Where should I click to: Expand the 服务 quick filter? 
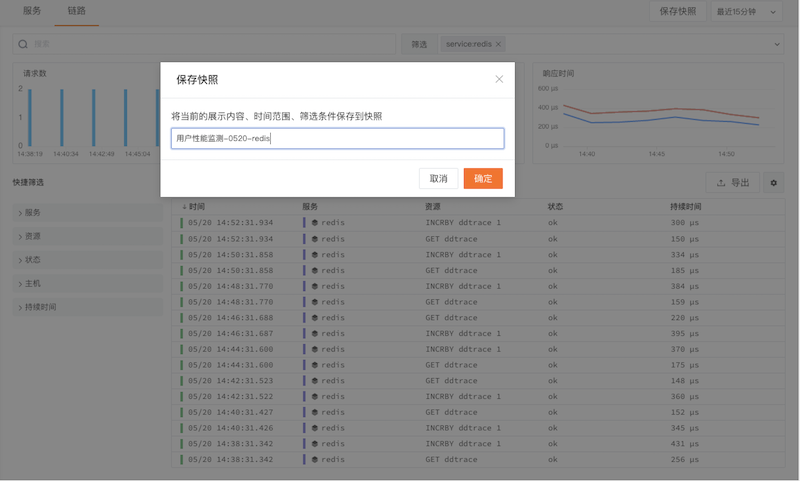88,213
